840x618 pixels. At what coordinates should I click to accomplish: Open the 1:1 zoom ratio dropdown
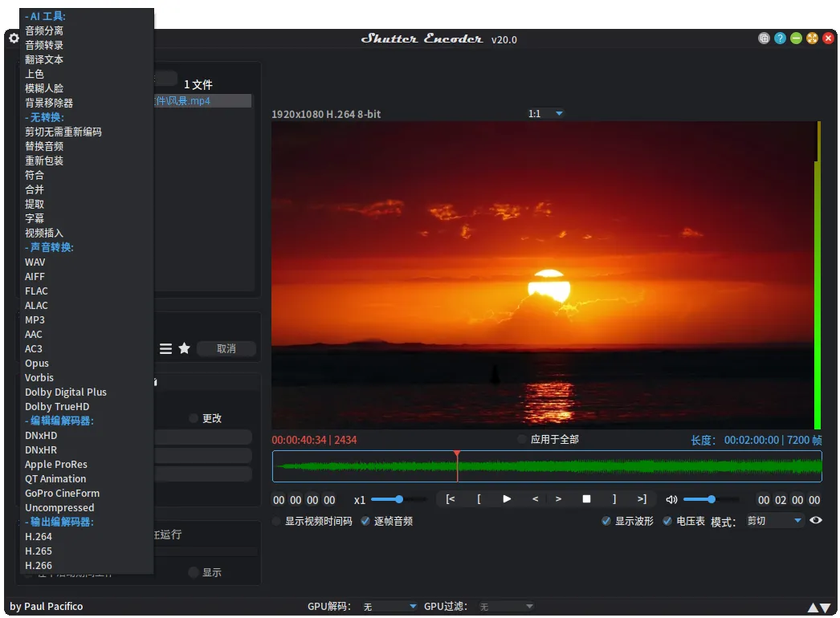coord(545,113)
